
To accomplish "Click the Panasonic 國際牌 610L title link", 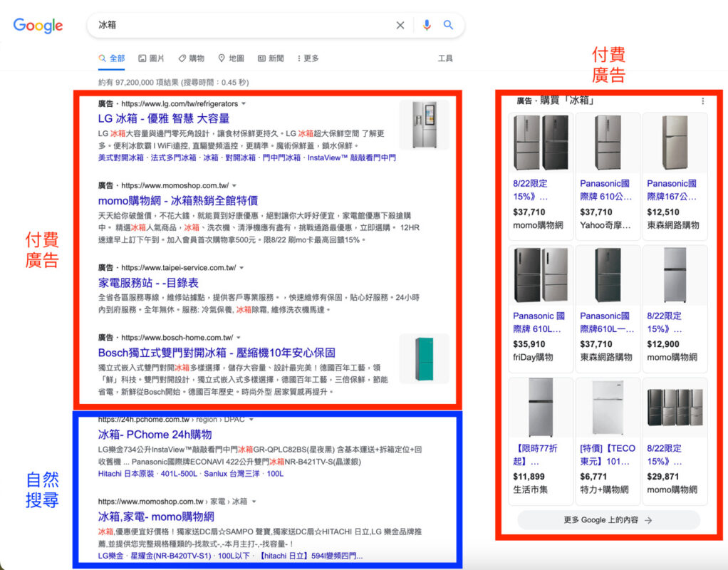I will [539, 322].
